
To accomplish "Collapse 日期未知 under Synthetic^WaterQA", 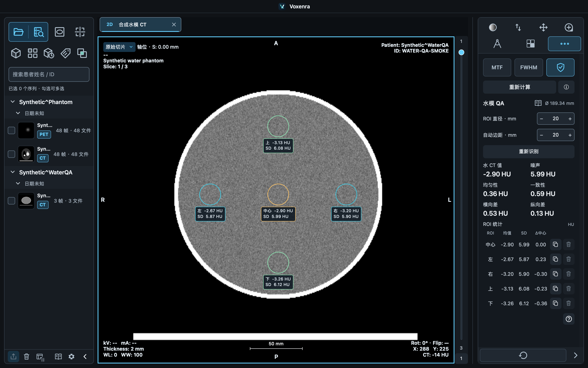I will click(x=18, y=184).
